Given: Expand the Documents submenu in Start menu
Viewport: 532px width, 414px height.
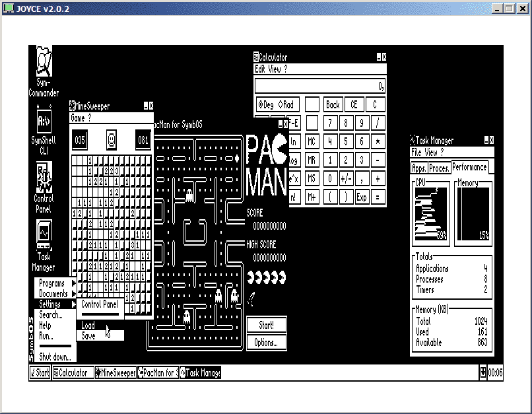Looking at the screenshot, I should point(53,294).
